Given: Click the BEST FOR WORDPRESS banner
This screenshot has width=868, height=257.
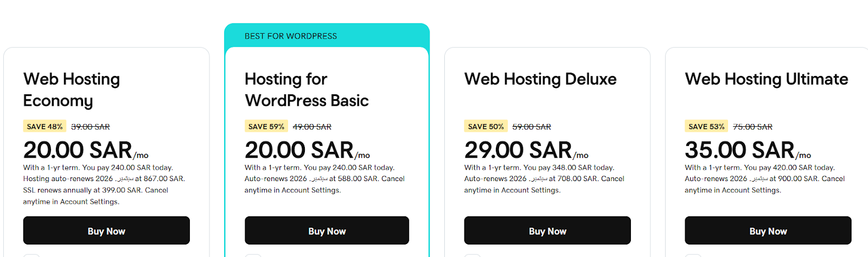Looking at the screenshot, I should tap(291, 36).
